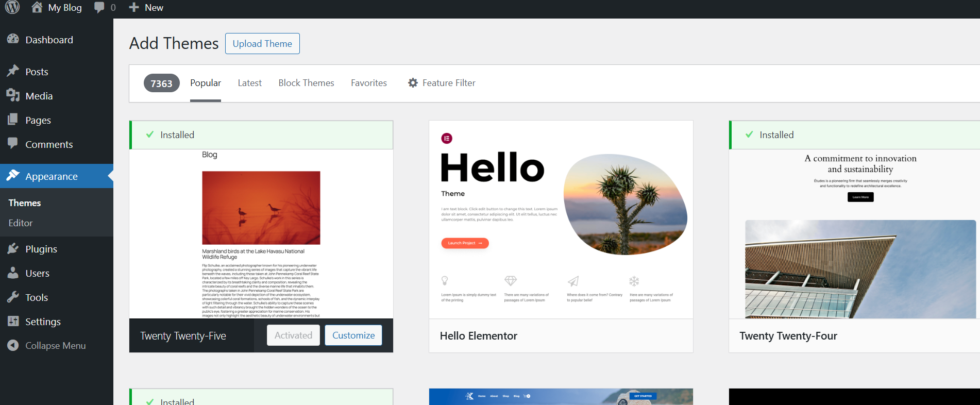Screen dimensions: 980x405
Task: Switch to the Latest themes tab
Action: (250, 83)
